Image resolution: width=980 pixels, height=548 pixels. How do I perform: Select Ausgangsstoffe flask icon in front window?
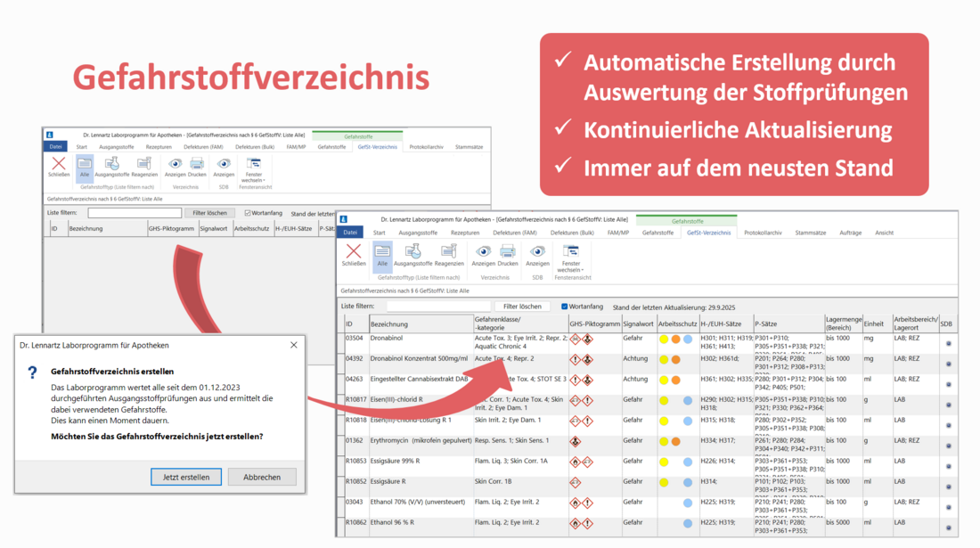coord(412,253)
